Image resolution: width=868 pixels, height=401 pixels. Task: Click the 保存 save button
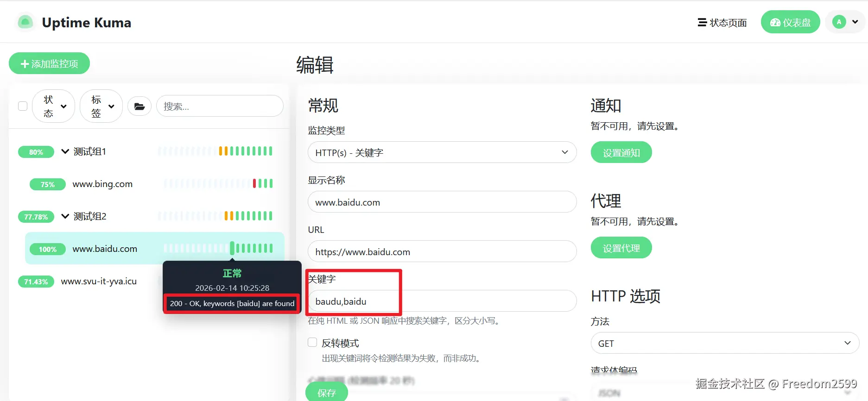(x=327, y=392)
